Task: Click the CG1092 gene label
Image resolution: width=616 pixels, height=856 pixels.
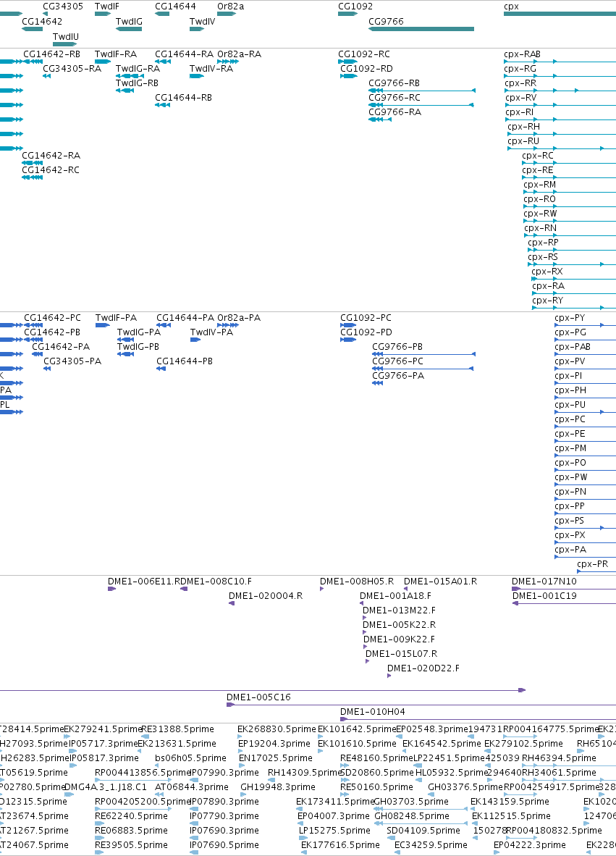Action: coord(355,7)
